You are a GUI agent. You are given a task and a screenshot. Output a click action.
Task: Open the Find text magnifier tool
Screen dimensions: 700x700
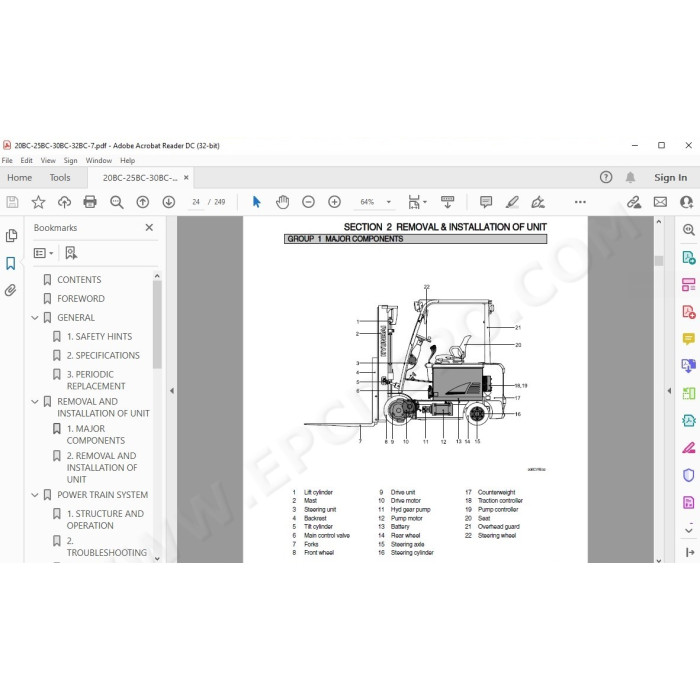tap(117, 202)
